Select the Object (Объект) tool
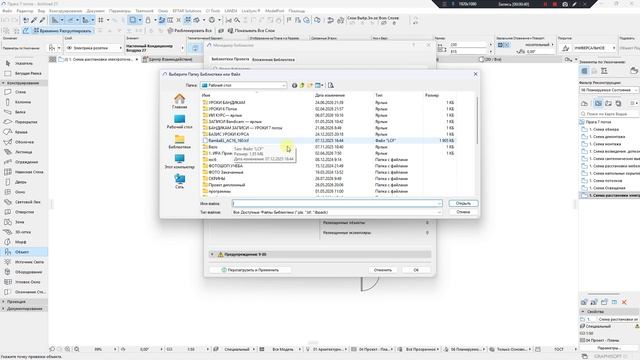The width and height of the screenshot is (640, 360). click(x=24, y=252)
